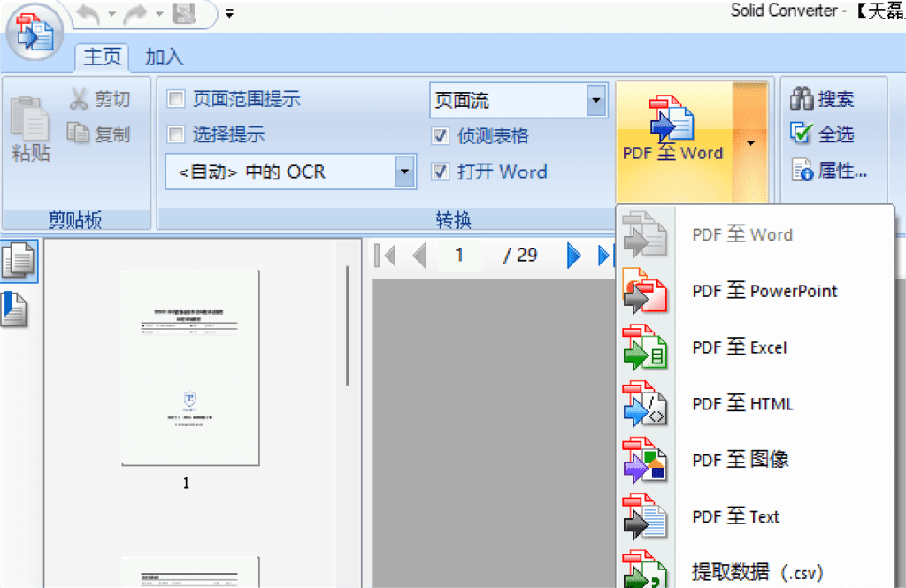The width and height of the screenshot is (906, 588).
Task: Click the thumbnail panel vertical scrollbar
Action: [x=347, y=325]
